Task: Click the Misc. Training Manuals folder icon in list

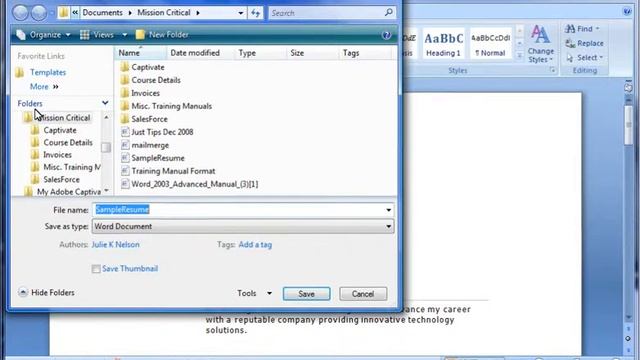Action: pyautogui.click(x=125, y=106)
